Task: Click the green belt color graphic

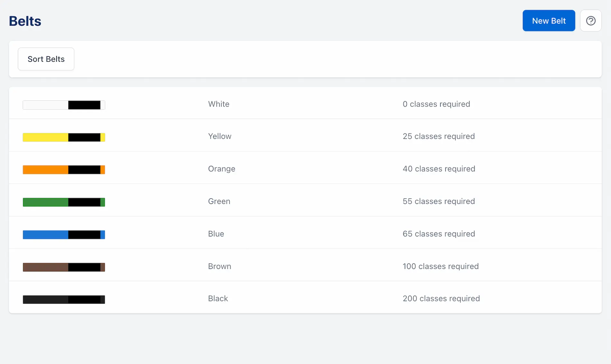Action: point(64,202)
